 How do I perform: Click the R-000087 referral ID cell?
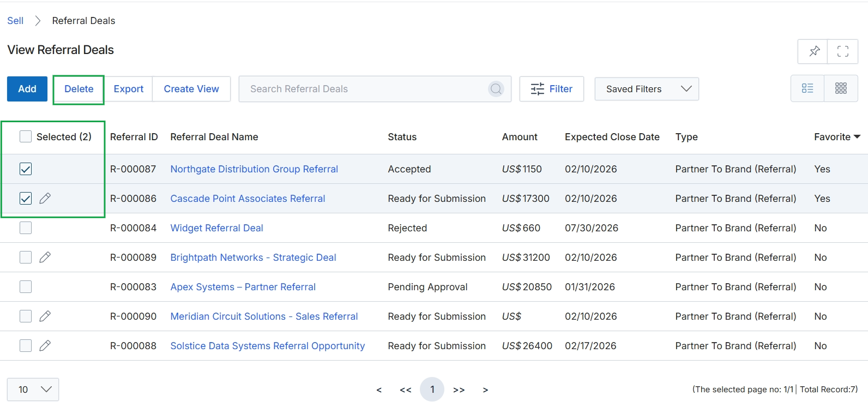[x=133, y=169]
